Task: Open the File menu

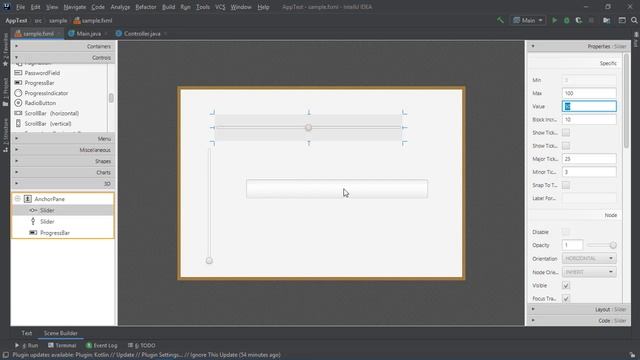Action: (20, 7)
